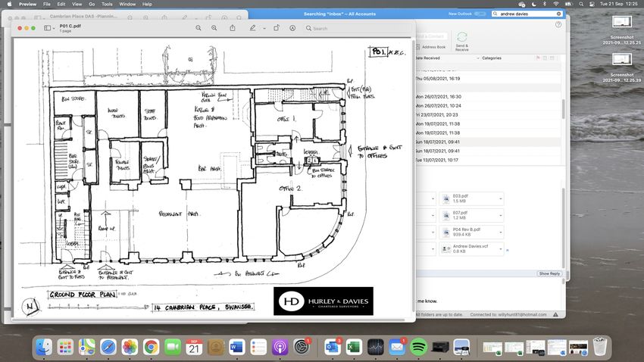Select email dated Fri 23/07/2021, 20:23
The image size is (644, 362).
click(489, 115)
